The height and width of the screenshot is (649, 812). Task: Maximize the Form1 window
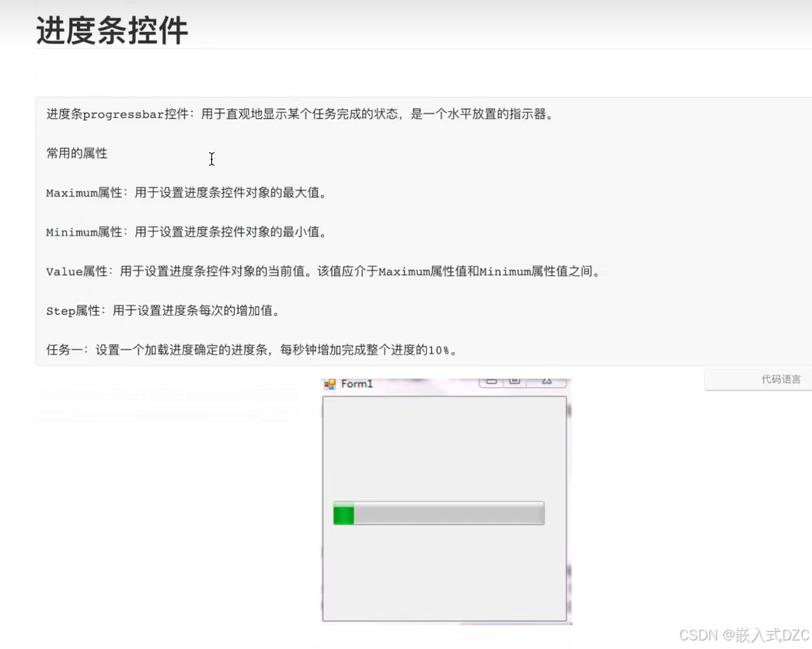click(514, 382)
